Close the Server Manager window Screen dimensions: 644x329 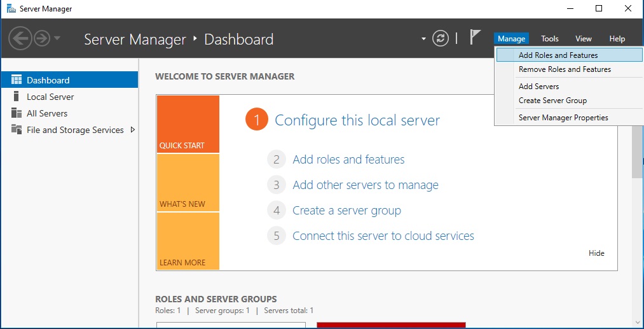628,8
